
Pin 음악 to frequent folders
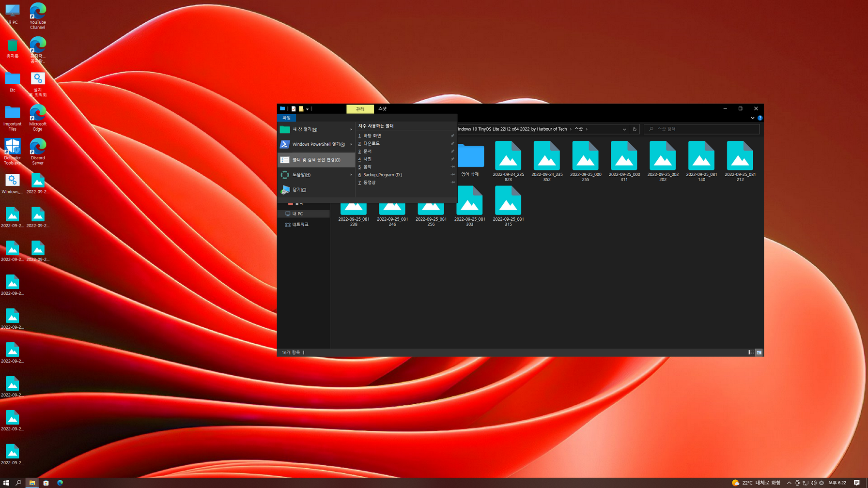(453, 167)
